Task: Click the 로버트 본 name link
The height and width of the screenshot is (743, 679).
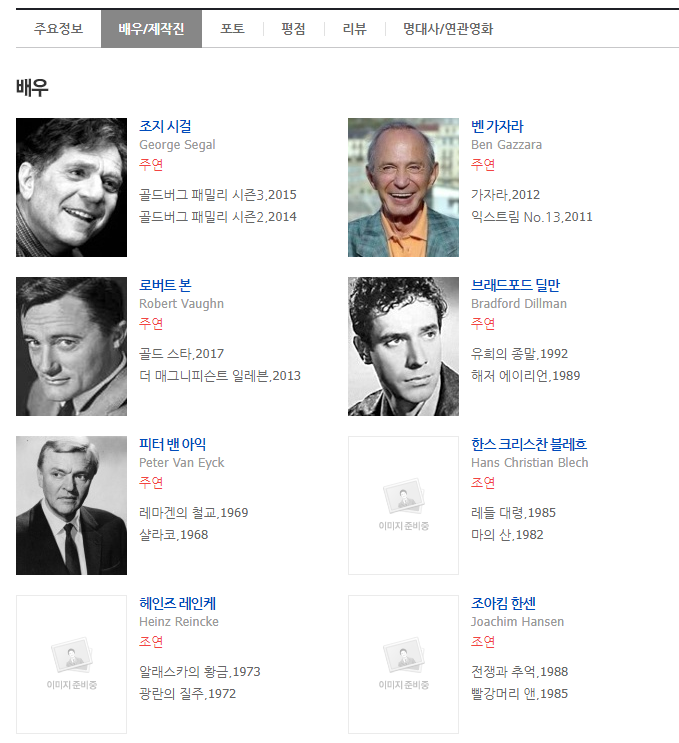Action: (x=165, y=285)
